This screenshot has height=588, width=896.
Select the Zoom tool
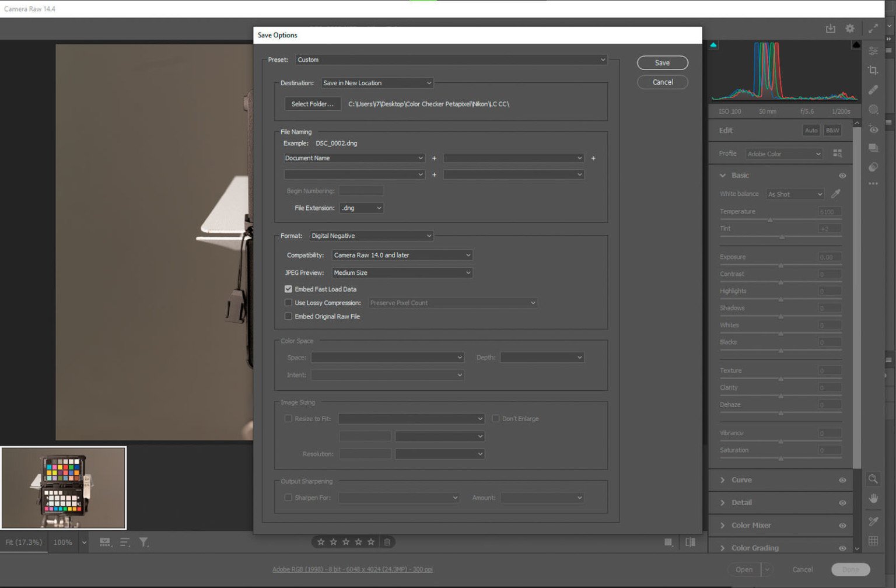coord(873,479)
